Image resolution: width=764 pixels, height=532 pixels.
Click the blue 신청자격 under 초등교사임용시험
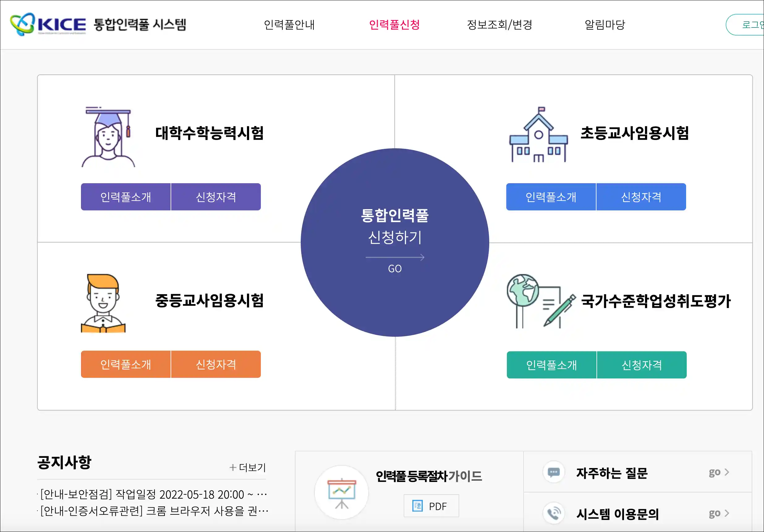tap(641, 197)
